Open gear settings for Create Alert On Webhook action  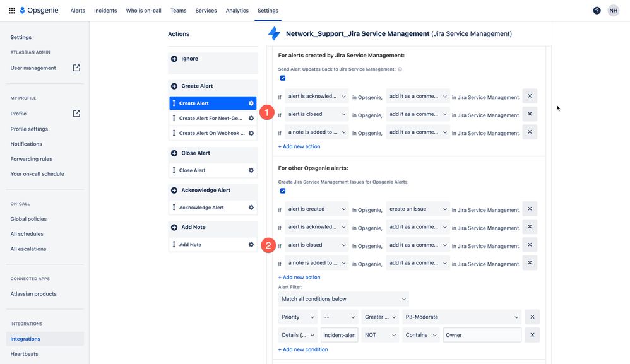251,133
